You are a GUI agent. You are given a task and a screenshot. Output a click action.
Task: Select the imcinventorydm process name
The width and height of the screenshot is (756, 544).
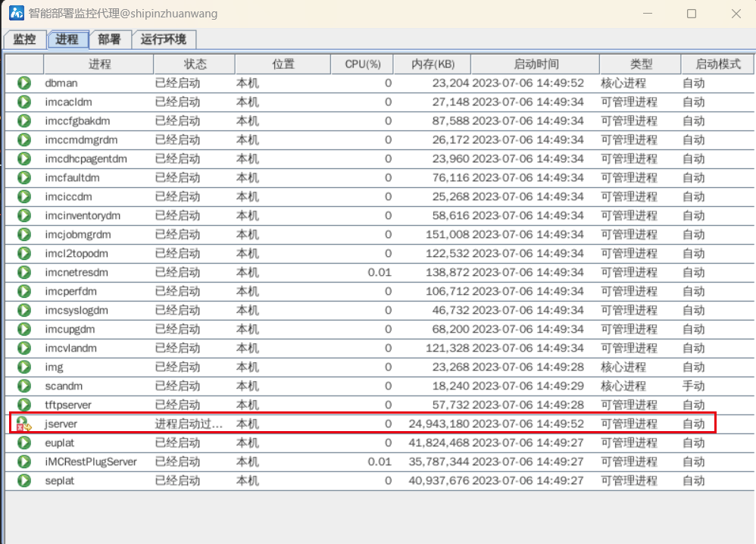click(x=83, y=216)
